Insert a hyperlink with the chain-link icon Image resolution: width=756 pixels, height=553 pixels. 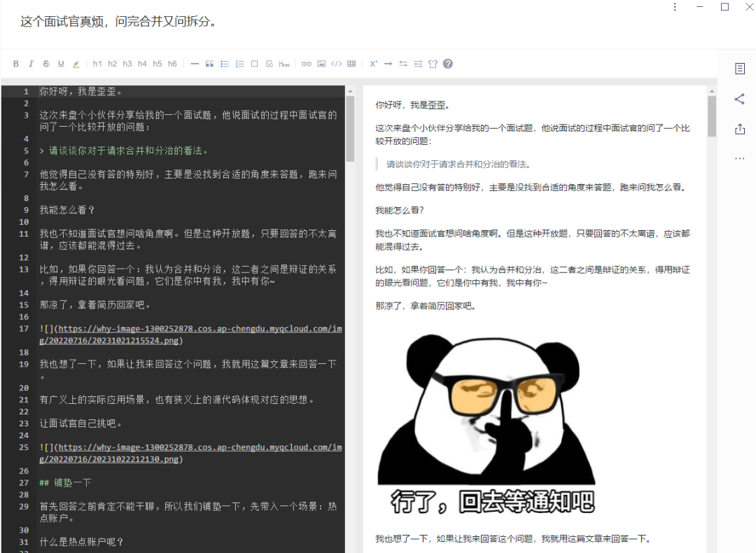(x=306, y=63)
